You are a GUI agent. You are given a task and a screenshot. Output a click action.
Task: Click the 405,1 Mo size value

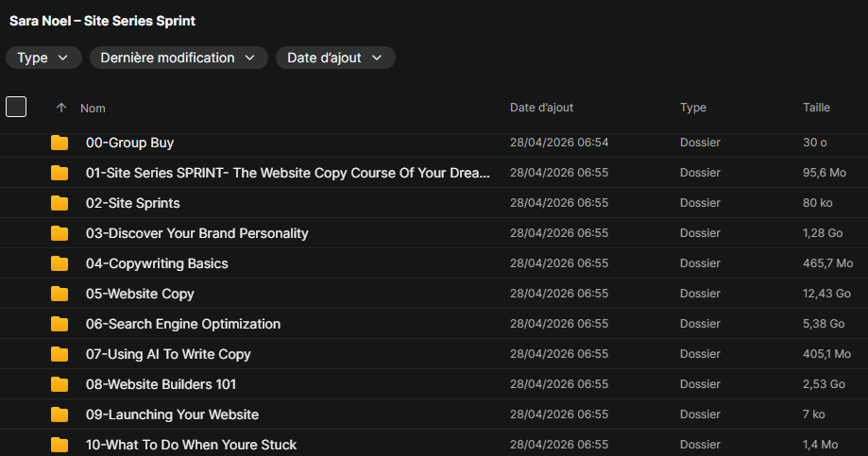pyautogui.click(x=826, y=354)
